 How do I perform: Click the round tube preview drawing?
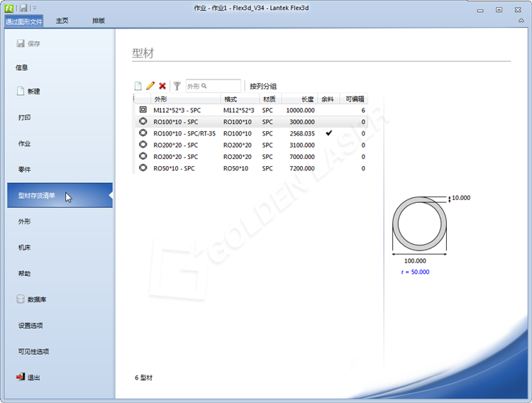(421, 226)
